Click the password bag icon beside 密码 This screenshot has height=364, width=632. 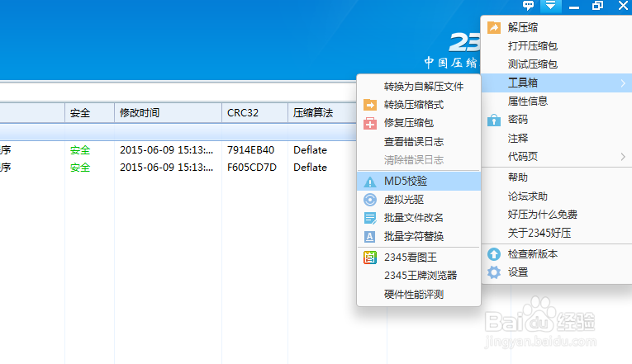494,120
